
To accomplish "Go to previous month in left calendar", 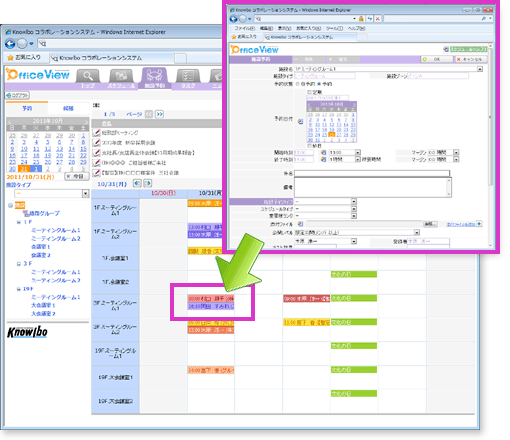I will tap(9, 121).
